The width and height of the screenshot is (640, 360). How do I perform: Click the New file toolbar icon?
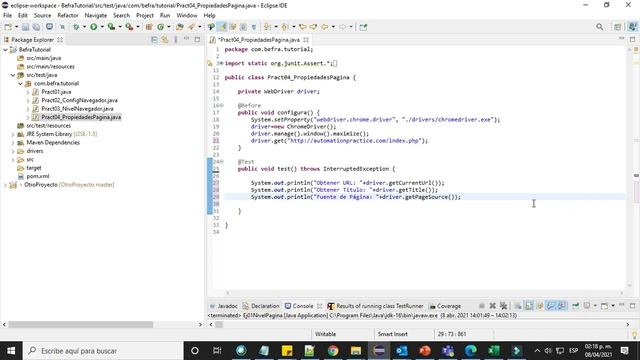click(8, 27)
